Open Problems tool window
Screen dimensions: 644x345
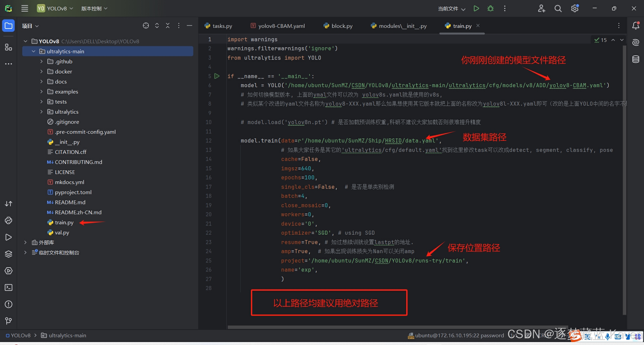pyautogui.click(x=8, y=304)
